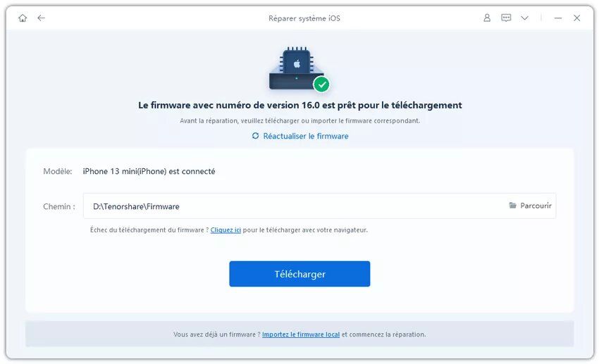Click the folder icon next to Parcourir
Screen dimensions: 599x364
coord(512,206)
